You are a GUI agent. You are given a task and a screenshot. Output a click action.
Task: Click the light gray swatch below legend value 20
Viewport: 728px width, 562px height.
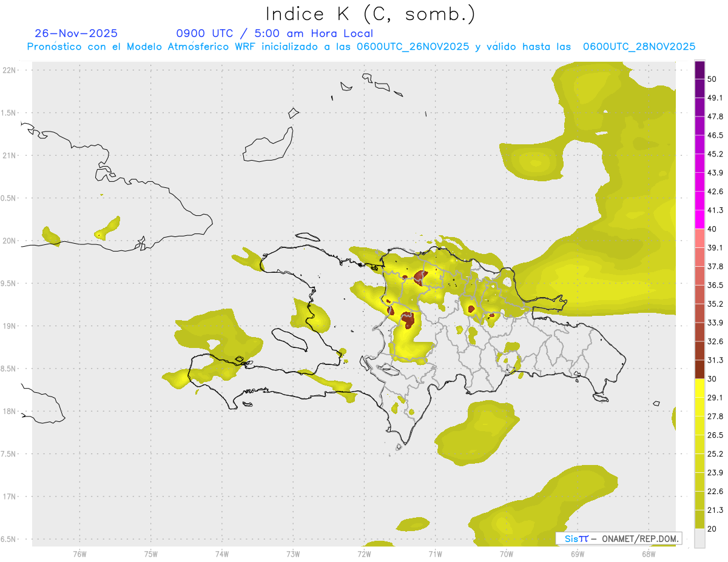(x=699, y=538)
